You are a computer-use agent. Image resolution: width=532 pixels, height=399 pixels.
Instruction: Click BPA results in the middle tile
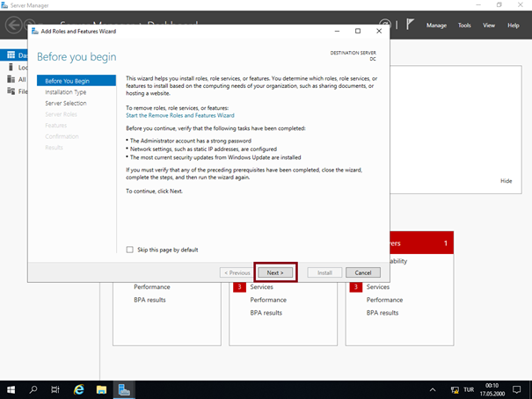point(266,313)
